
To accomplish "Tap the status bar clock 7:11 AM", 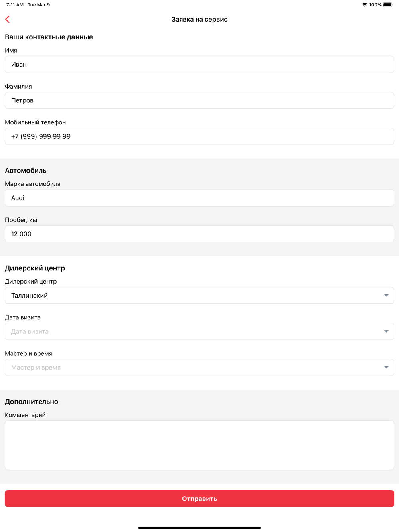I will 15,5.
